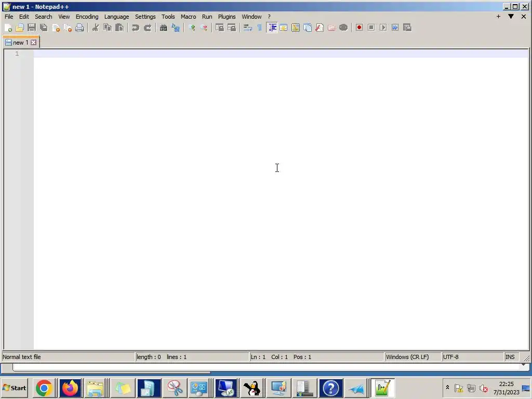Toggle INS insert mode in status bar
This screenshot has width=532, height=399.
point(510,357)
